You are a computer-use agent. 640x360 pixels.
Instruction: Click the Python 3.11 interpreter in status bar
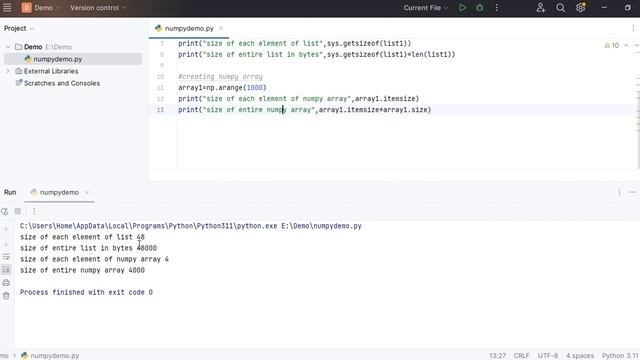[620, 356]
